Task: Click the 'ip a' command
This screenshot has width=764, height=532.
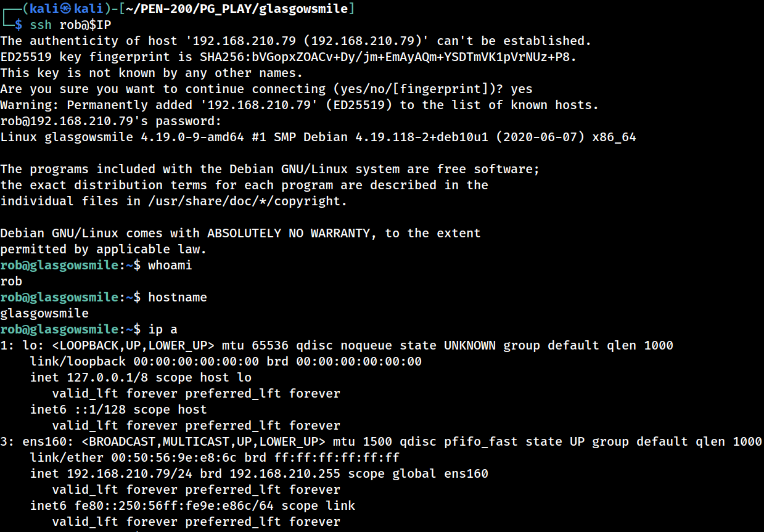Action: tap(163, 330)
